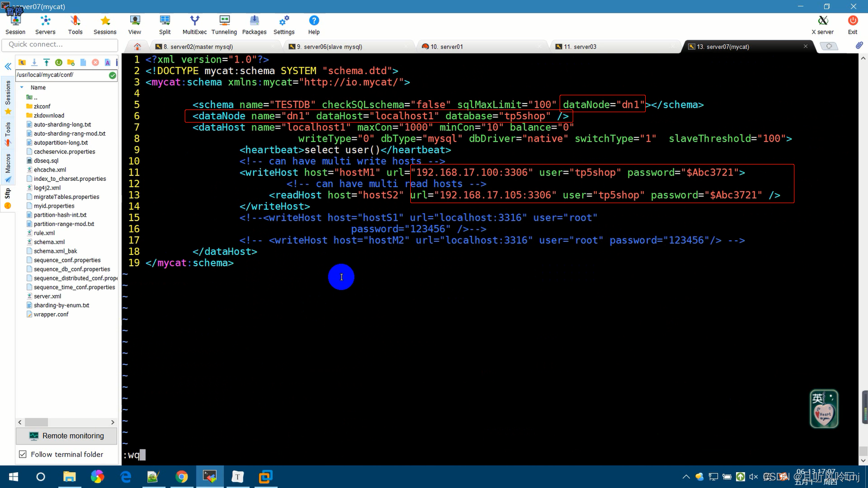Viewport: 868px width, 488px height.
Task: Confirm the SFTP path with green check
Action: tap(112, 75)
